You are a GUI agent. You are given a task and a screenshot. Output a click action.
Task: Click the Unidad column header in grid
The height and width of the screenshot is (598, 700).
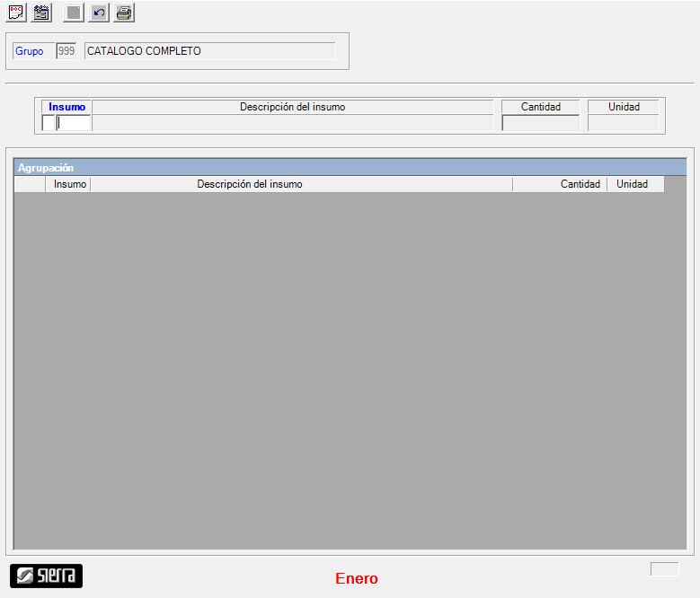point(633,184)
